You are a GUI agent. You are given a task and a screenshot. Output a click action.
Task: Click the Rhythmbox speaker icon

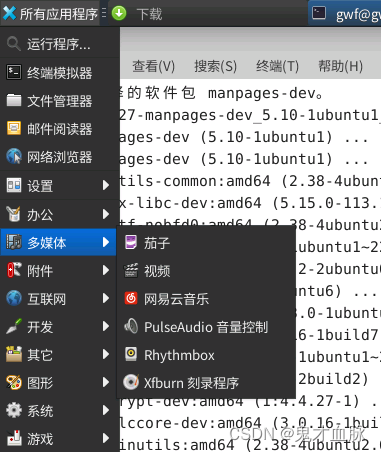coord(131,354)
